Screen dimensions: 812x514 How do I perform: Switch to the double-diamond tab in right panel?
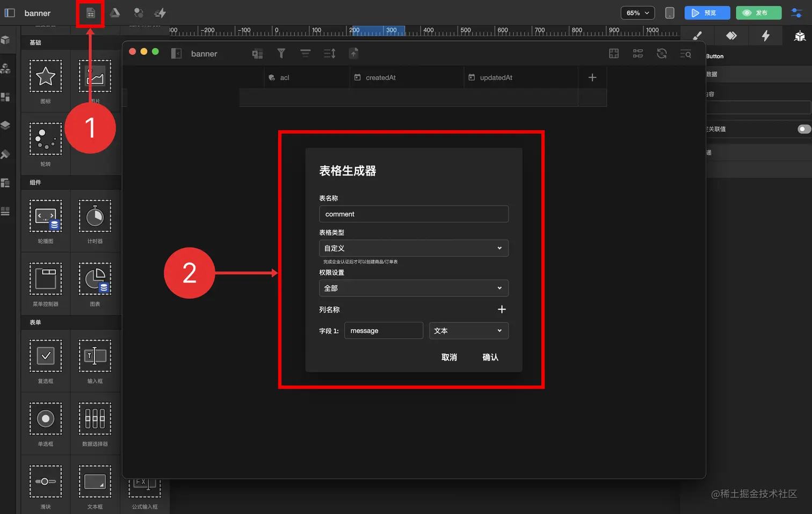tap(731, 36)
